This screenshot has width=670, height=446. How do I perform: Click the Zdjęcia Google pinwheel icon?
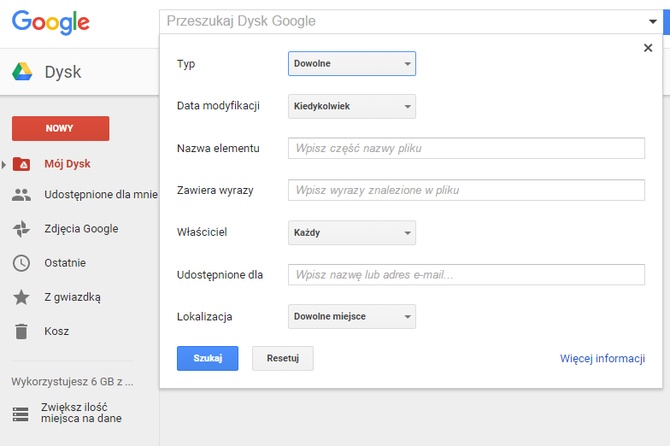point(21,229)
